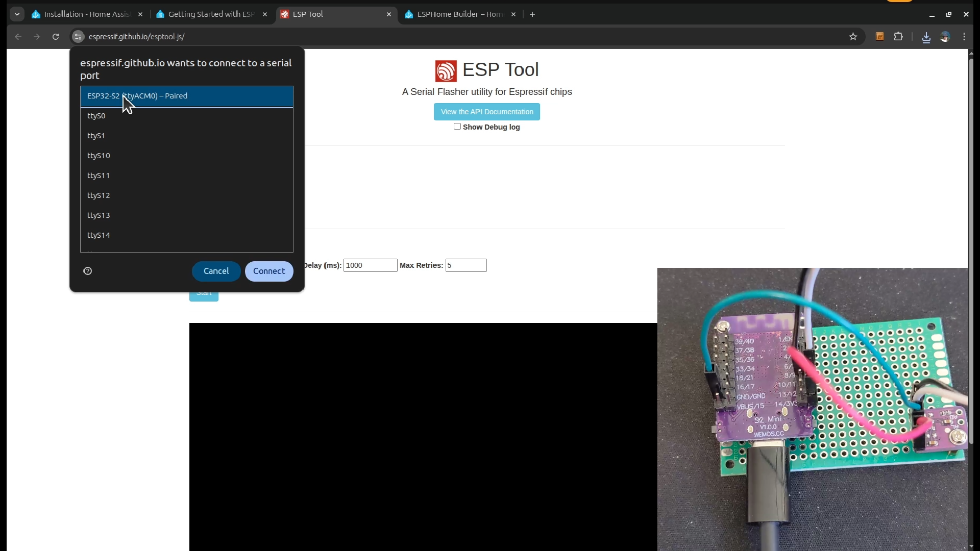Open a new browser tab
Image resolution: width=980 pixels, height=551 pixels.
click(x=532, y=14)
